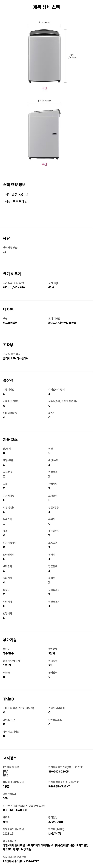Click the 디자인 section header

click(x=8, y=309)
